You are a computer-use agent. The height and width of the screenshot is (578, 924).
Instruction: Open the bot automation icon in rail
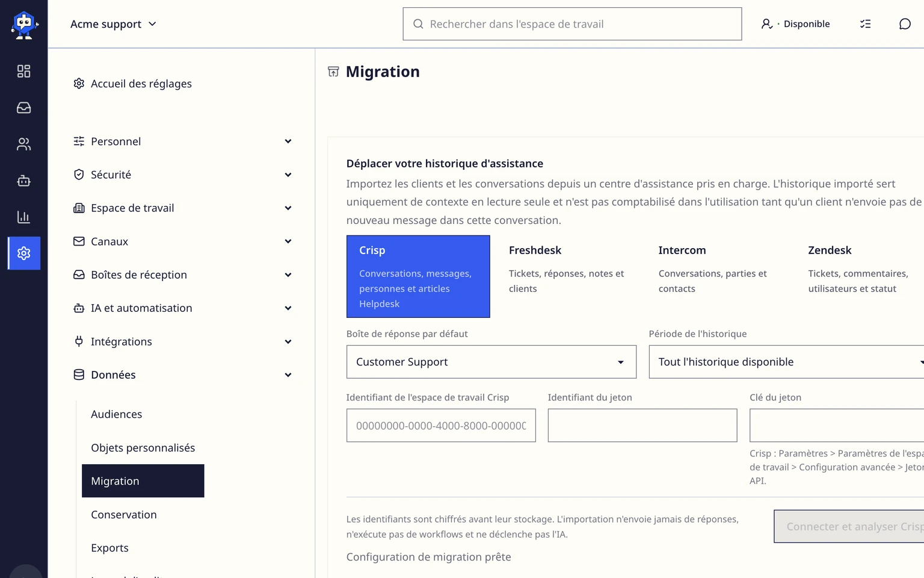(x=23, y=181)
